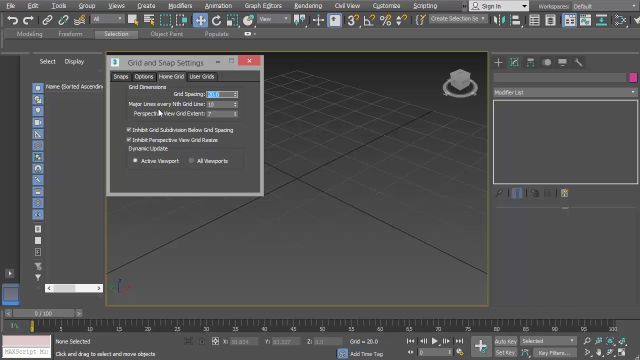Image resolution: width=640 pixels, height=360 pixels.
Task: Open Command Panel Motion tab
Action: 547,62
